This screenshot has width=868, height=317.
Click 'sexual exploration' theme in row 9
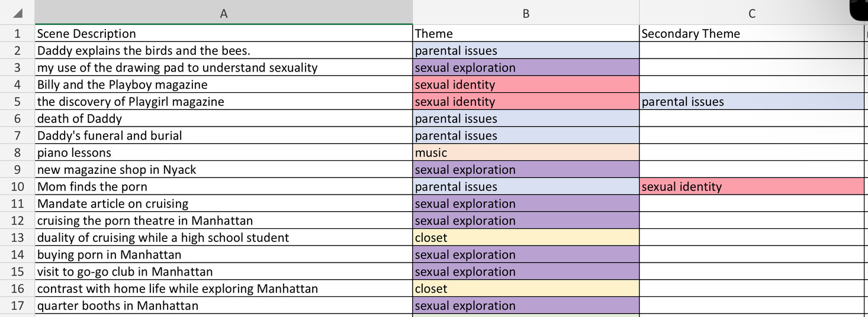pyautogui.click(x=526, y=170)
